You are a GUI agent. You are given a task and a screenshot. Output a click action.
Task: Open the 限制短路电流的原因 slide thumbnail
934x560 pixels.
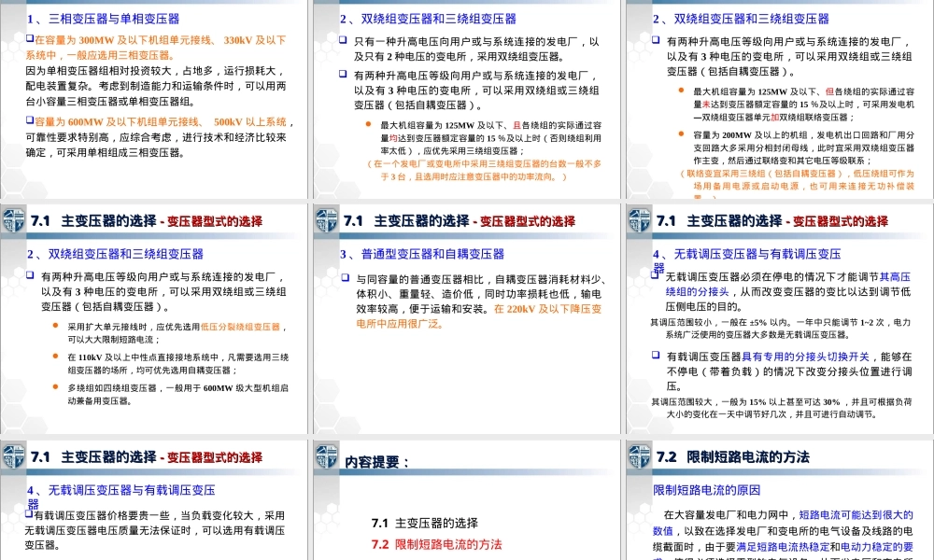click(x=780, y=500)
